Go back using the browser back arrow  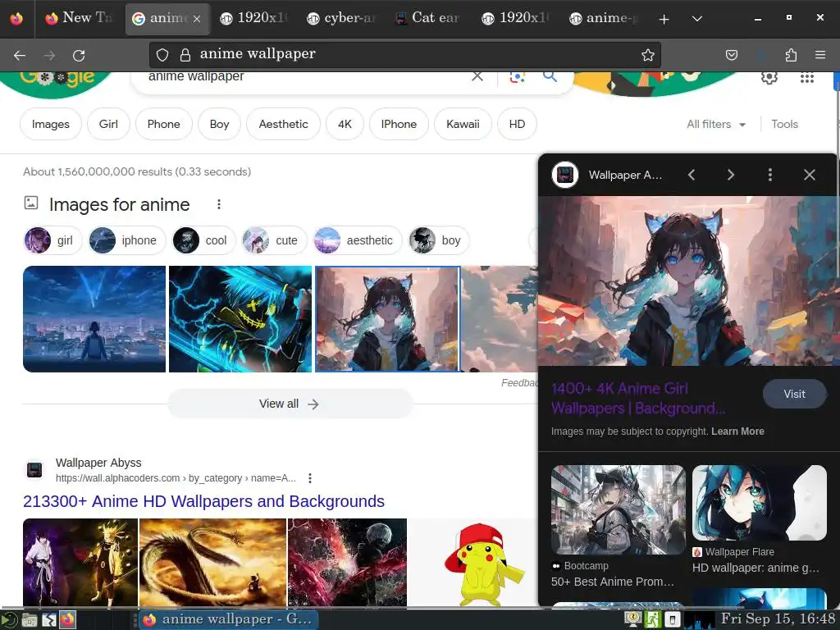(x=20, y=55)
